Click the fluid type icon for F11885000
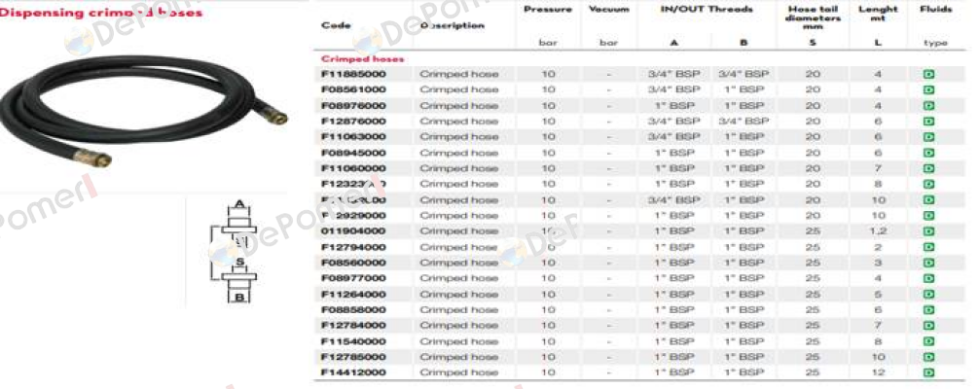The image size is (980, 389). [x=928, y=74]
